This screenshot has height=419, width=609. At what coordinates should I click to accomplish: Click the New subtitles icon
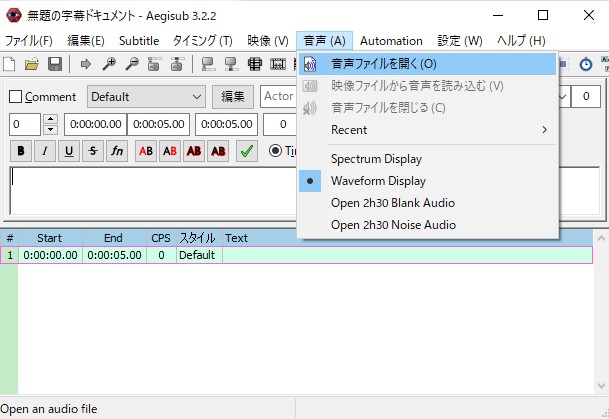pos(9,64)
